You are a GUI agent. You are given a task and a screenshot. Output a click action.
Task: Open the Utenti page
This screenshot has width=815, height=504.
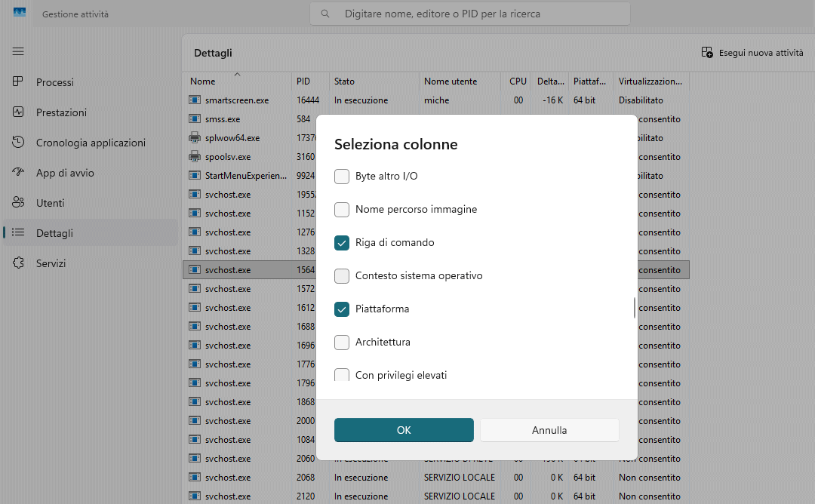(x=91, y=203)
